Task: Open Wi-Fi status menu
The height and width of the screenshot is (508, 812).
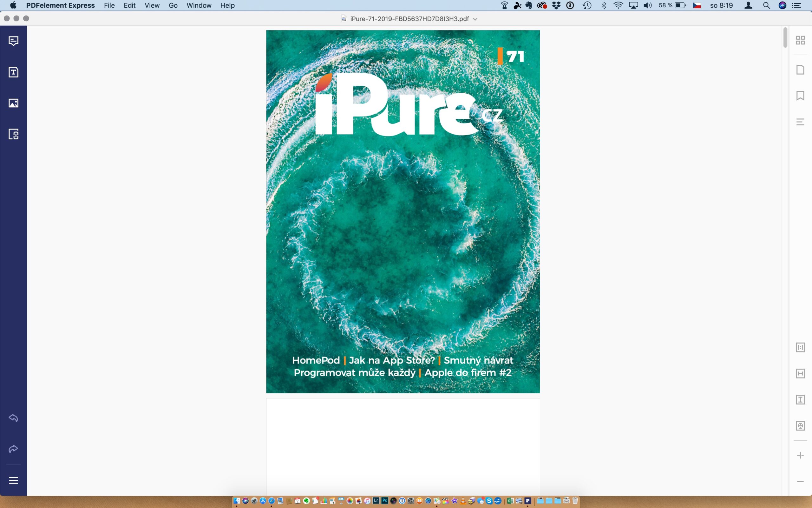Action: 618,5
